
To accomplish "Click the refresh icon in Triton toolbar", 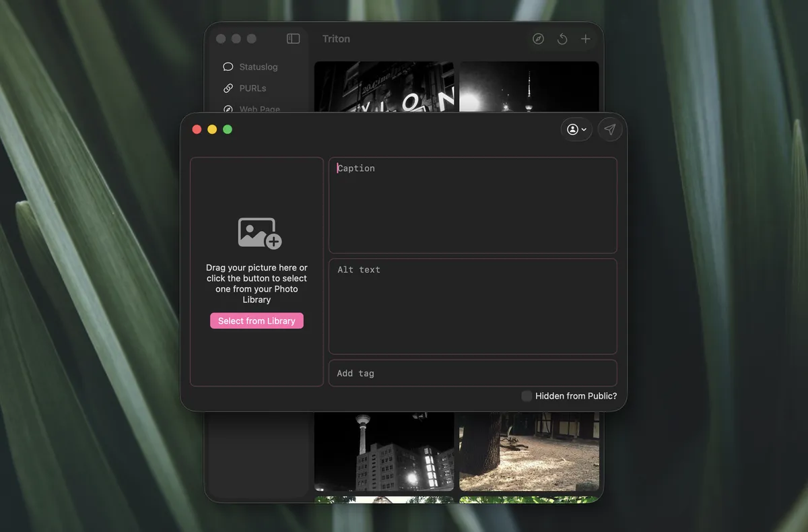I will pyautogui.click(x=562, y=39).
